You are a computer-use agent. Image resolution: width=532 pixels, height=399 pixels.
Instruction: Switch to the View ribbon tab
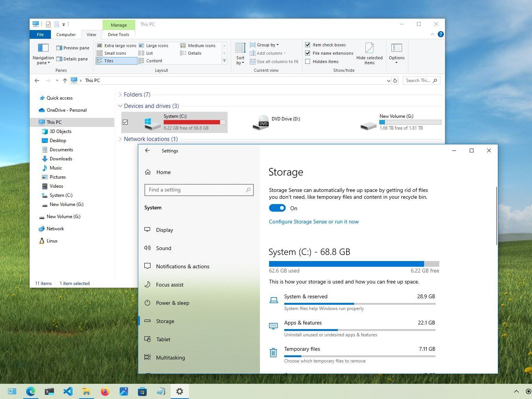91,35
